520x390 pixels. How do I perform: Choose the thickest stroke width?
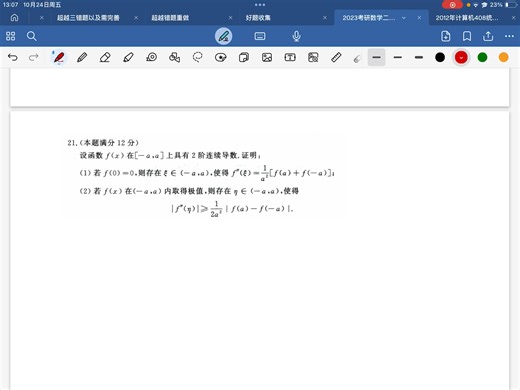click(x=419, y=57)
